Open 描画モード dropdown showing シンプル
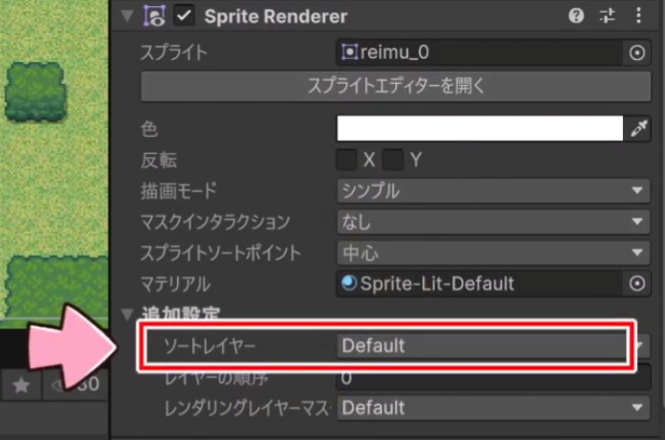 493,191
